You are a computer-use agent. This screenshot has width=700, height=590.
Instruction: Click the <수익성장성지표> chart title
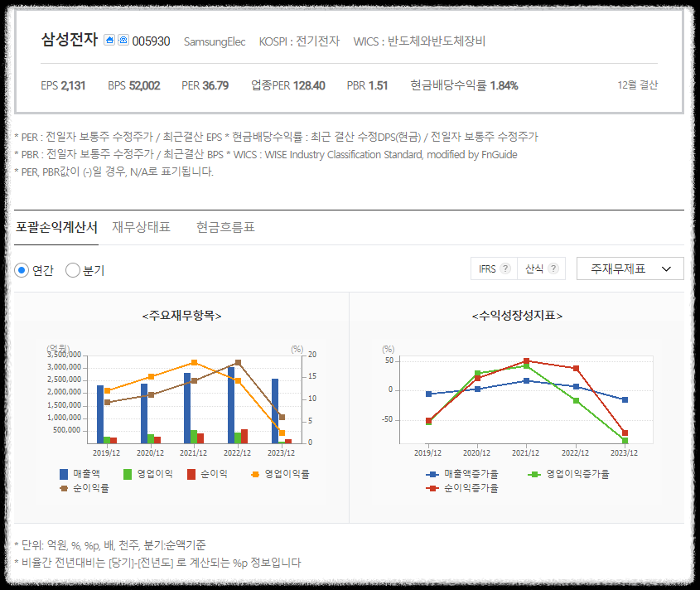(517, 316)
